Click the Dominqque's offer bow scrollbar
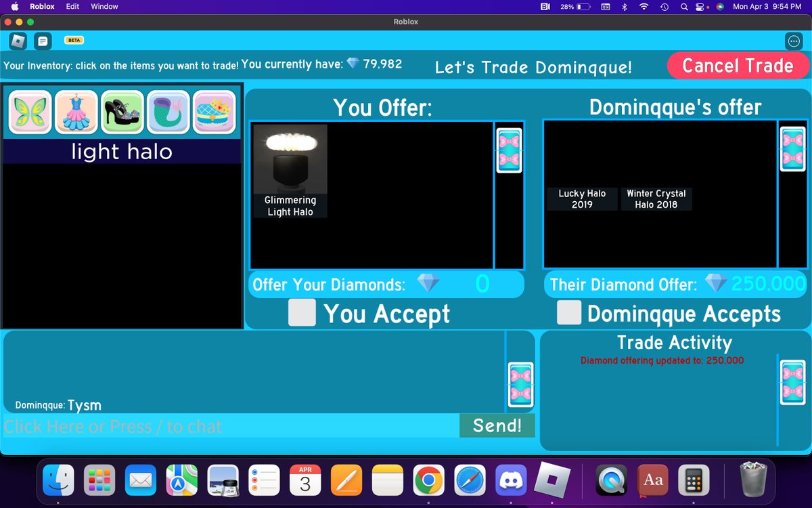This screenshot has height=508, width=812. [793, 149]
